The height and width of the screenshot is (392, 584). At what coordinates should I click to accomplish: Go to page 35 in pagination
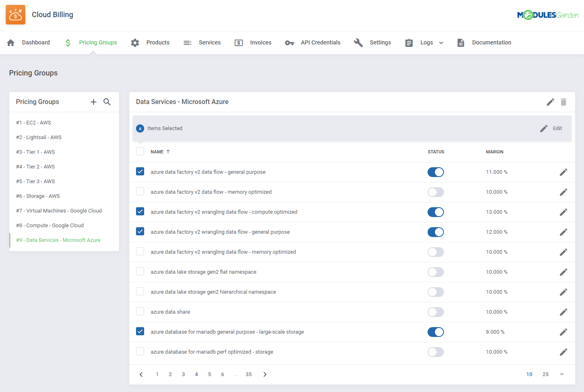click(x=249, y=374)
